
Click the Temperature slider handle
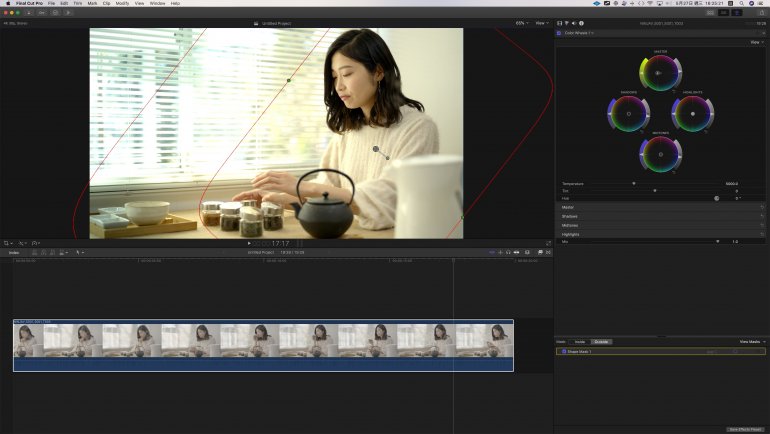click(x=633, y=184)
